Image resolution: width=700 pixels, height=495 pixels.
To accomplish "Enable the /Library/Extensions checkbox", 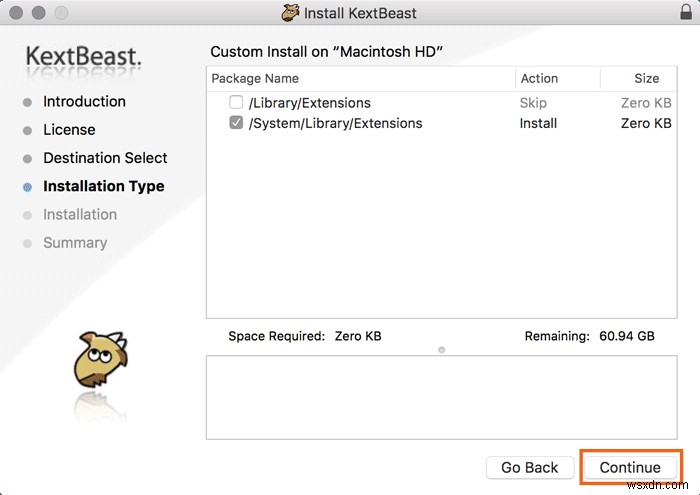I will pyautogui.click(x=236, y=103).
